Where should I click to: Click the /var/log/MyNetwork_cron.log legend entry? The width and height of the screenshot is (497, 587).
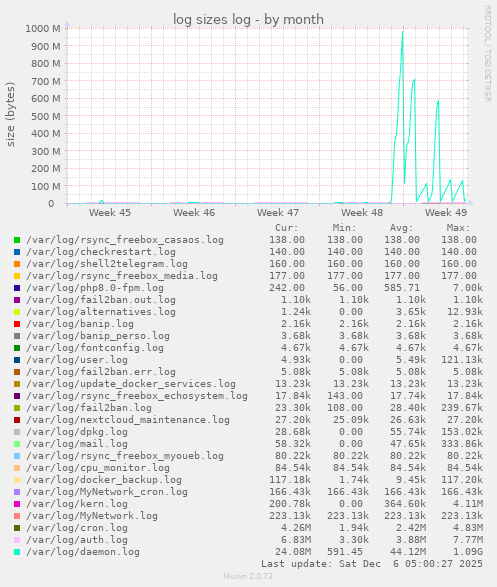[x=107, y=492]
